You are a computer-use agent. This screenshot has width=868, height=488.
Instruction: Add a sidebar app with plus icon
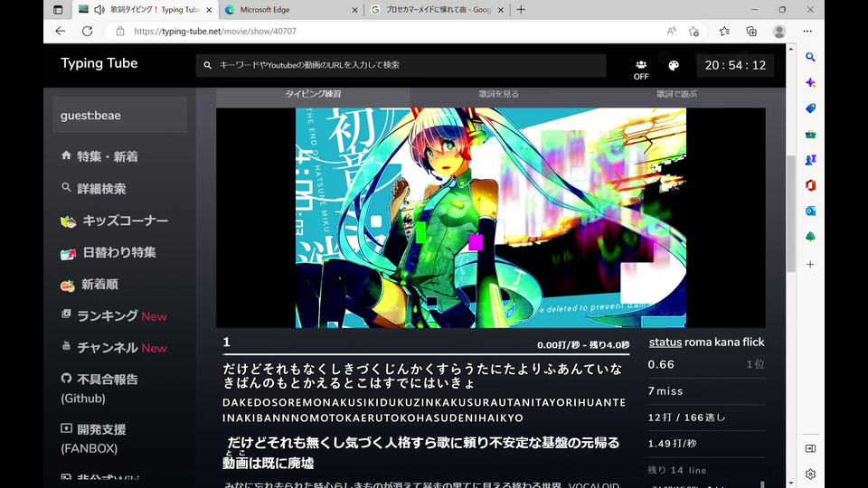coord(810,265)
